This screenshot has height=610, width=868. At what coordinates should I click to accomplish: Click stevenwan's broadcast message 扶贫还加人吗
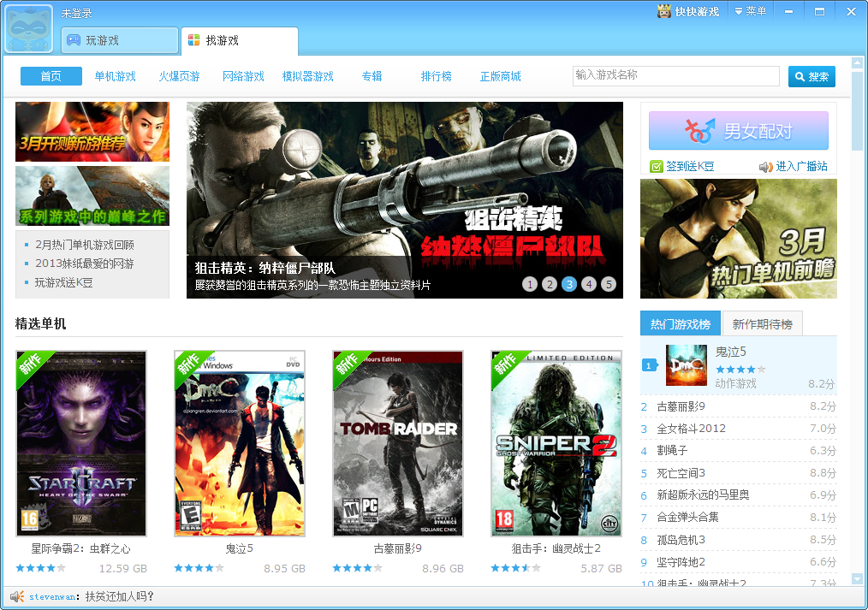(120, 596)
